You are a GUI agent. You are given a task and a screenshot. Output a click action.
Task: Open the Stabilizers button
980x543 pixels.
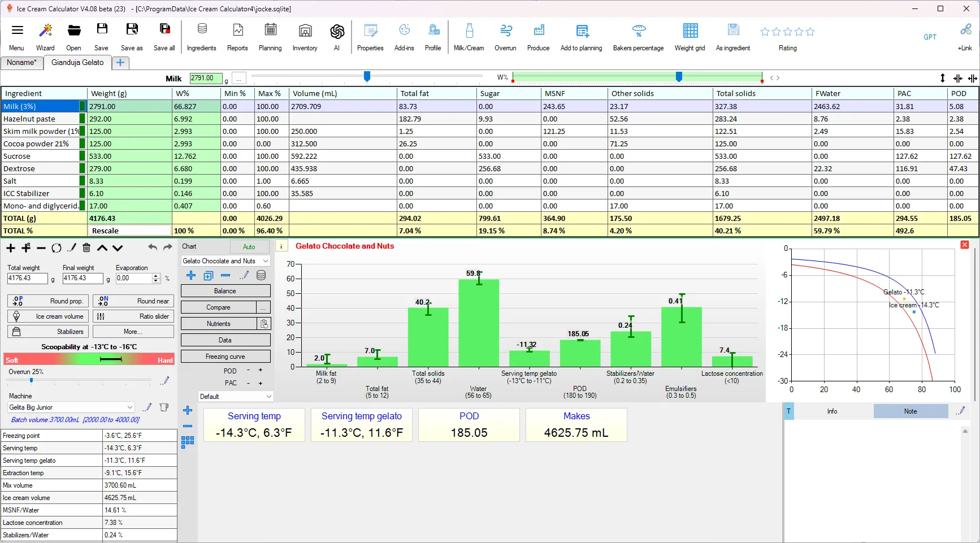point(48,332)
